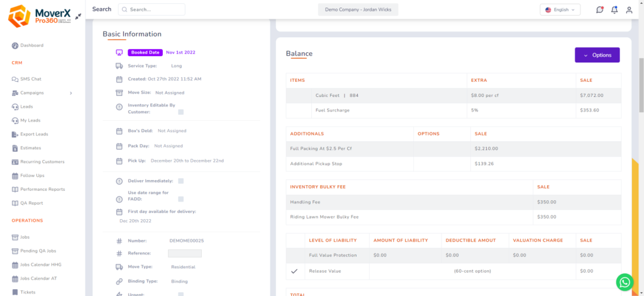Screen dimensions: 644x296
Task: Click the $8.00 per cf value
Action: pyautogui.click(x=485, y=95)
